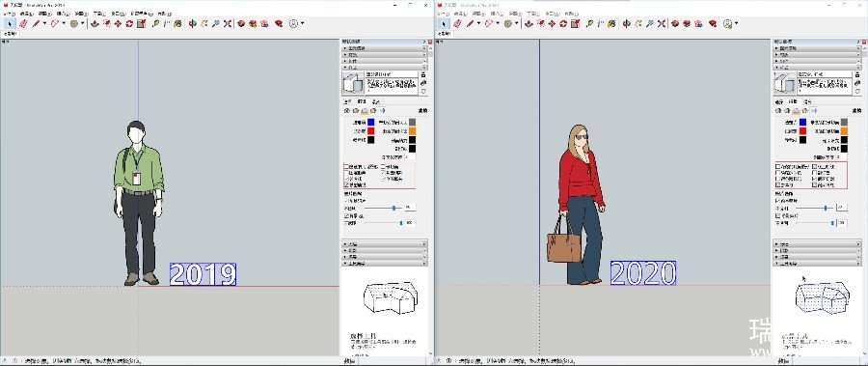Open account dropdown arrow in 2020 window

click(x=736, y=24)
